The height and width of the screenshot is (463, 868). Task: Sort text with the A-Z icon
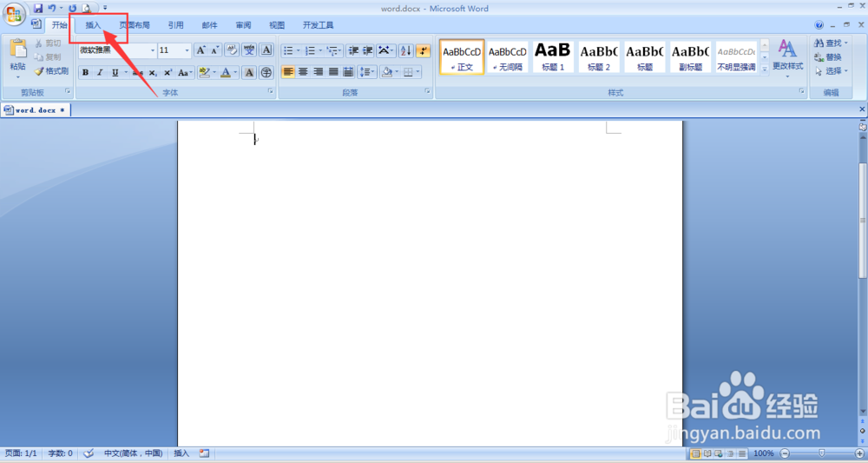coord(405,50)
